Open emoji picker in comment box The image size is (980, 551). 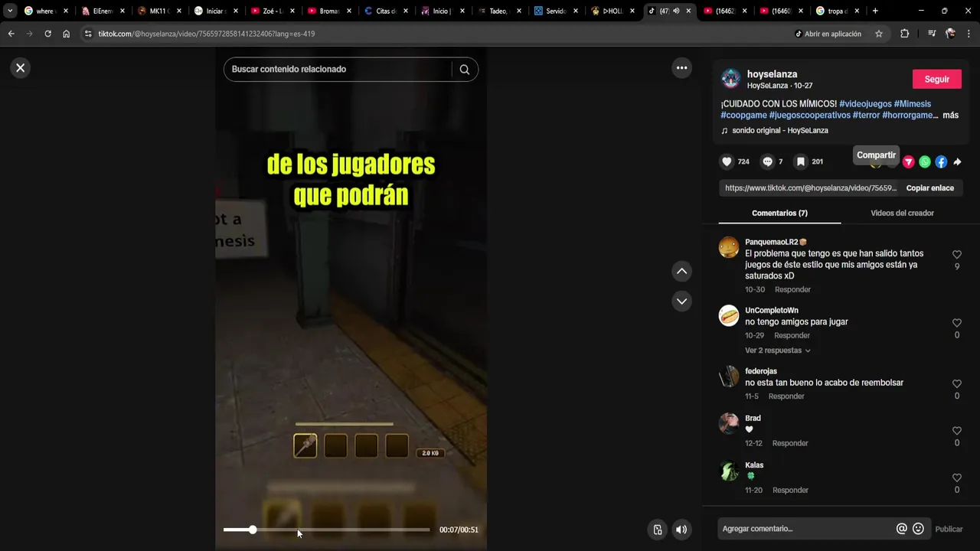point(918,529)
